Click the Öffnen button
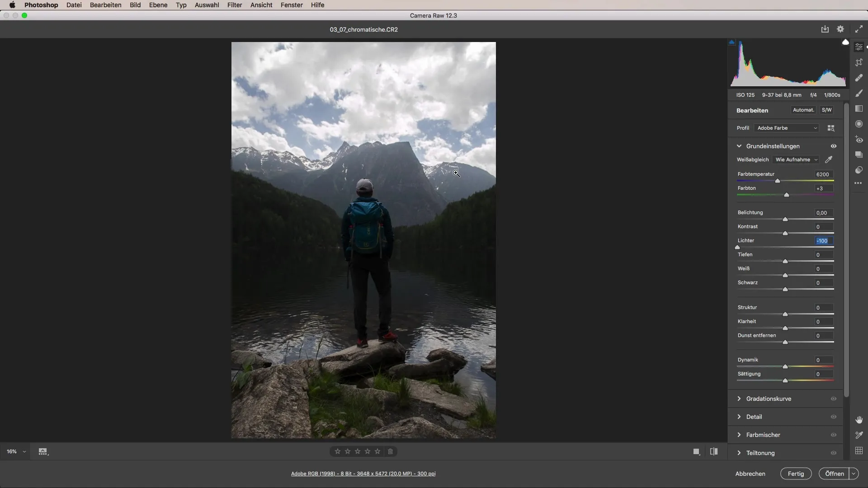Viewport: 868px width, 488px height. point(834,474)
